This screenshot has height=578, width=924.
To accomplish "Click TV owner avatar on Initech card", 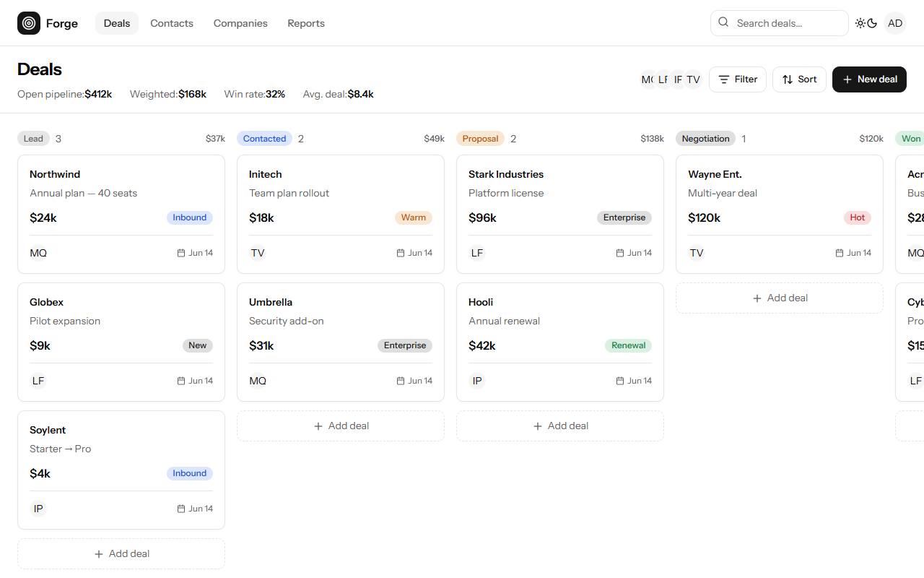I will click(258, 253).
